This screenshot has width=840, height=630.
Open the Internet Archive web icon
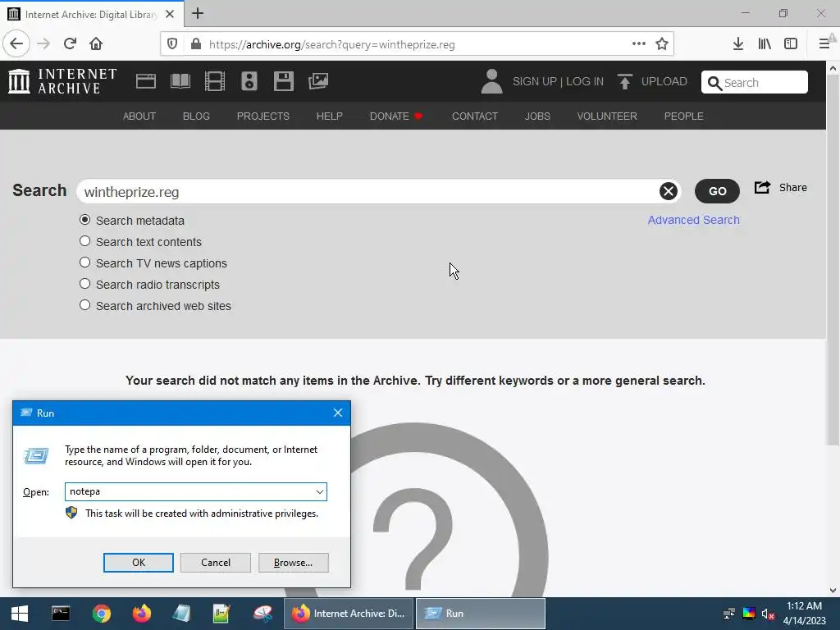146,81
